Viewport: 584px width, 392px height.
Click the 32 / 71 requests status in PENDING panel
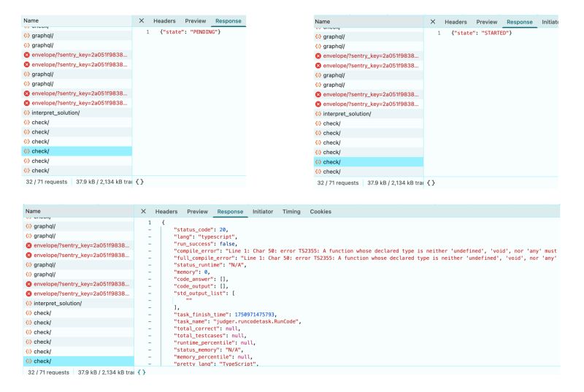(47, 182)
